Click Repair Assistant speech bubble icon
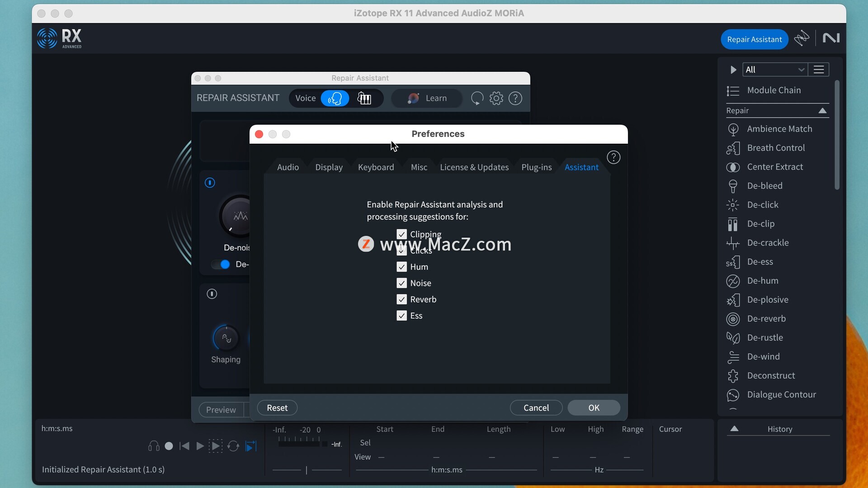This screenshot has height=488, width=868. 477,99
